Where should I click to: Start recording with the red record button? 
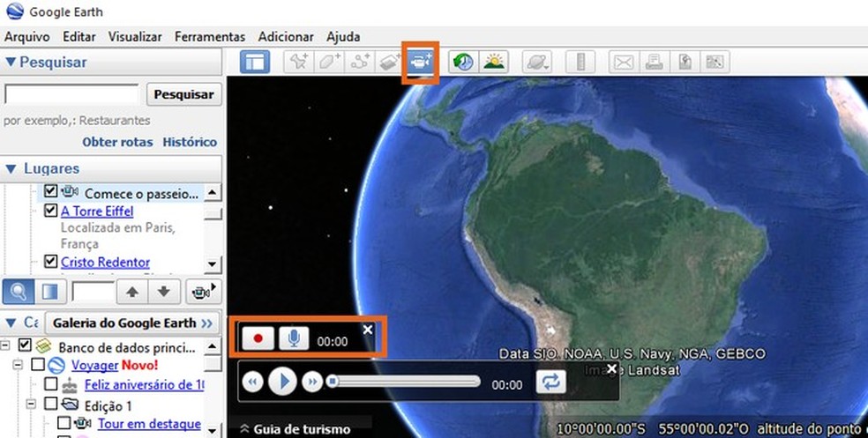258,338
